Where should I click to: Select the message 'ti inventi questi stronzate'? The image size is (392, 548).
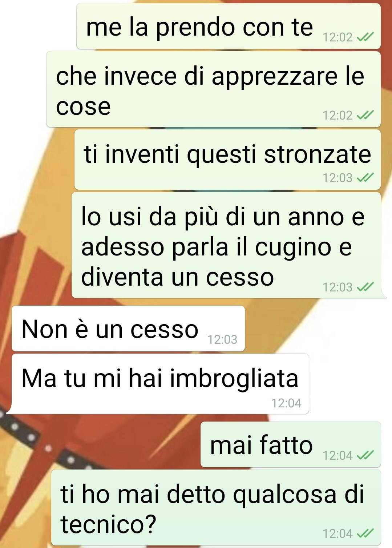pyautogui.click(x=227, y=160)
